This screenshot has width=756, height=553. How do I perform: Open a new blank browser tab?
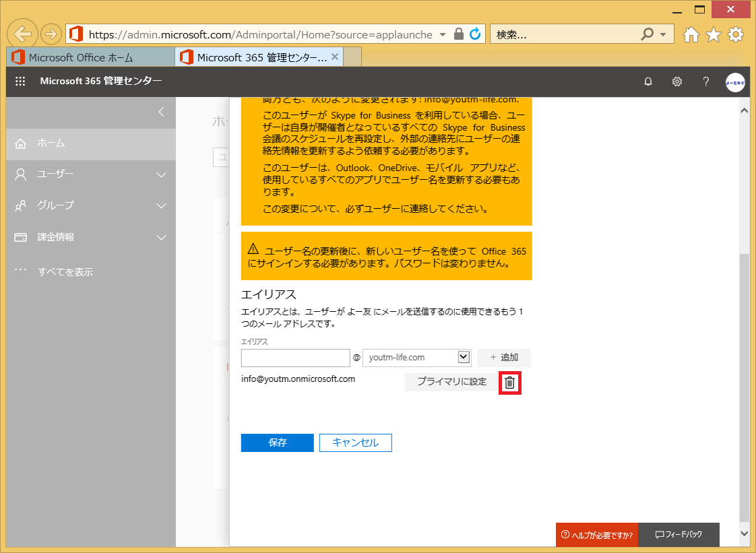(x=352, y=57)
